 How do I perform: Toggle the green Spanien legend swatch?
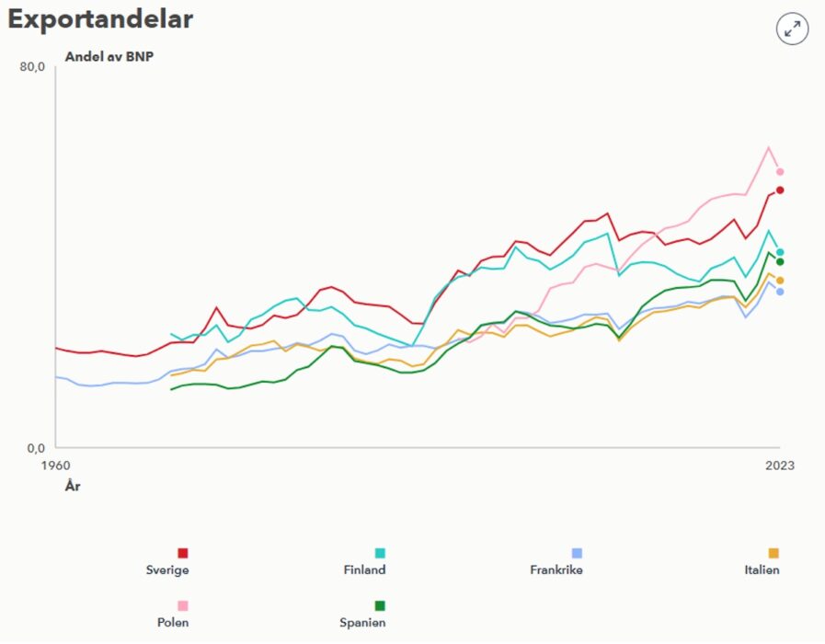[x=380, y=605]
